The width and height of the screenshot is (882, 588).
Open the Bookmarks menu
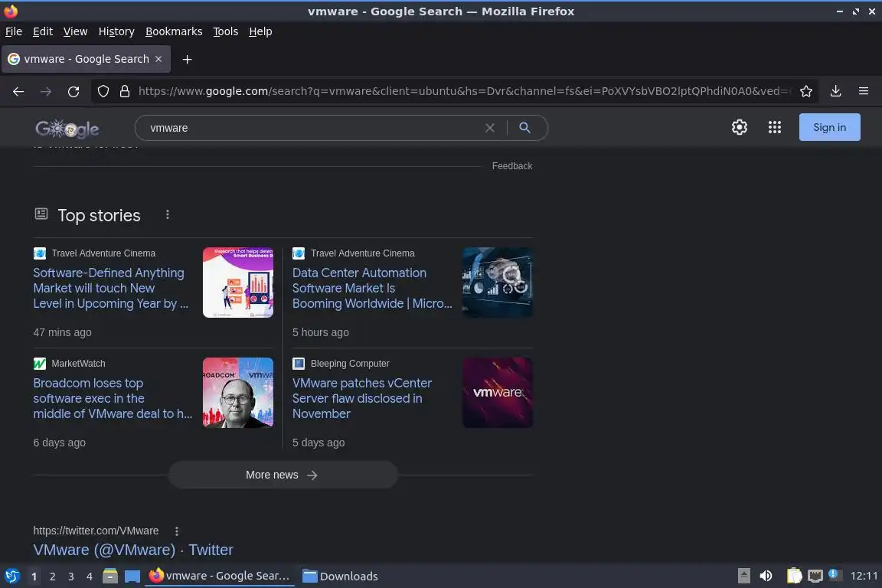coord(174,31)
